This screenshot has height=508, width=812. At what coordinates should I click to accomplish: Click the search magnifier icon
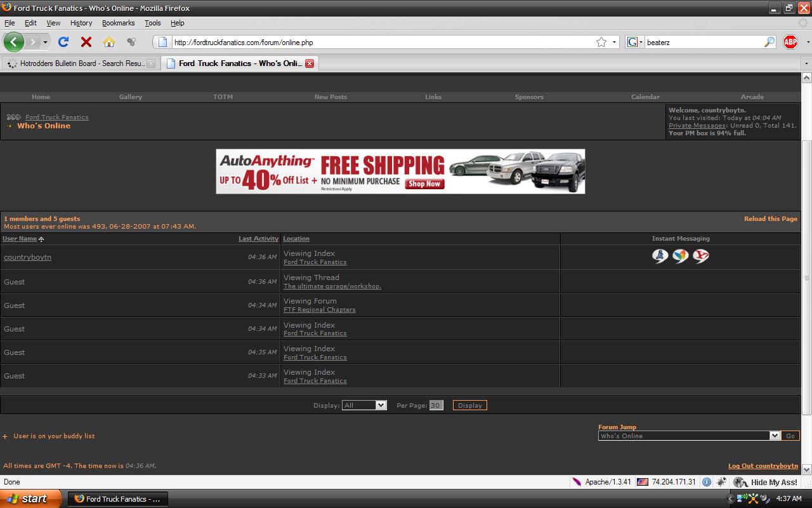769,42
